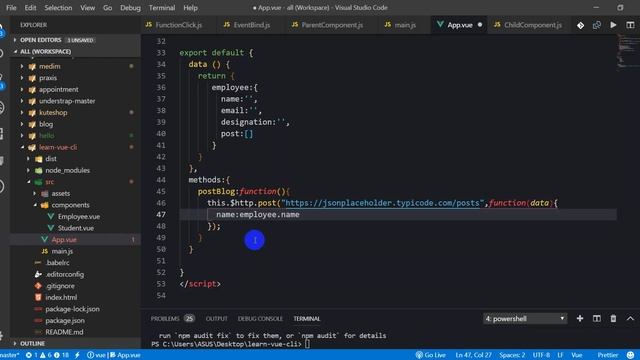This screenshot has width=640, height=360.
Task: Open the Edit menu
Action: click(30, 8)
